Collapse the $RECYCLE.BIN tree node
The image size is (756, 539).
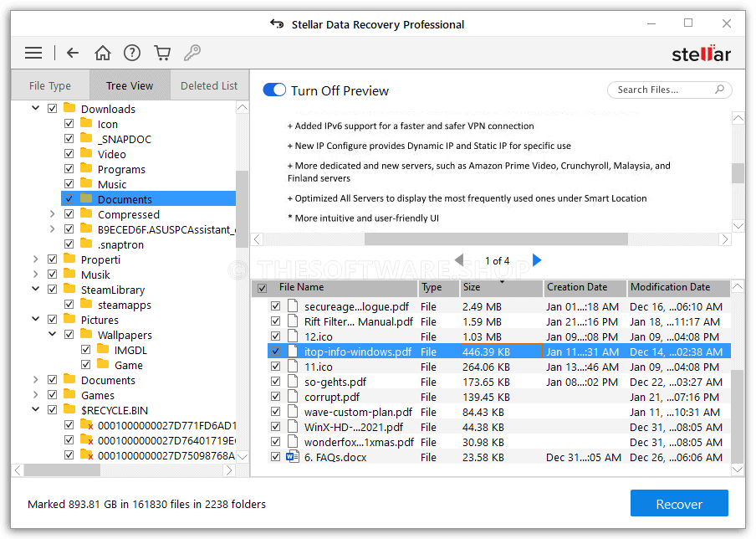coord(36,409)
